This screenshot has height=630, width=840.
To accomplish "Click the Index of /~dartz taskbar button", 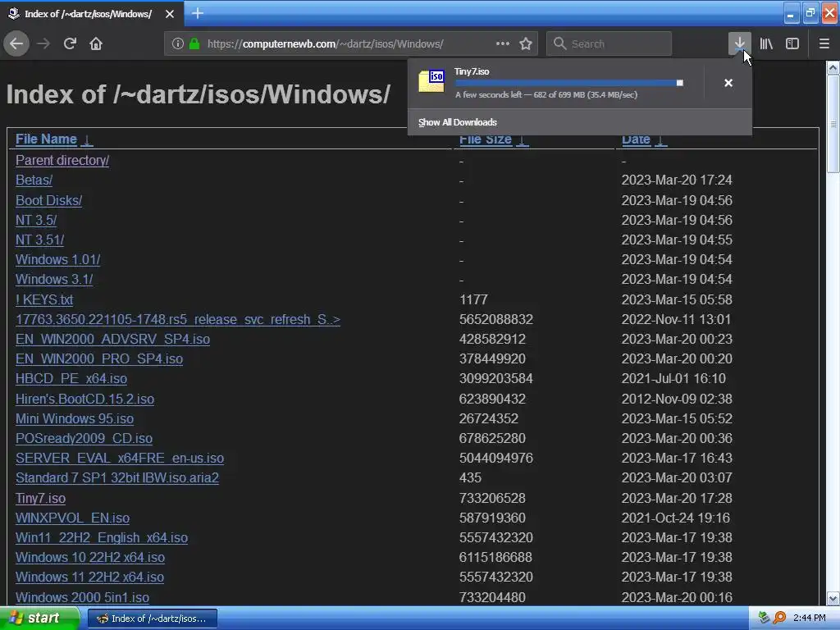I will click(x=152, y=619).
